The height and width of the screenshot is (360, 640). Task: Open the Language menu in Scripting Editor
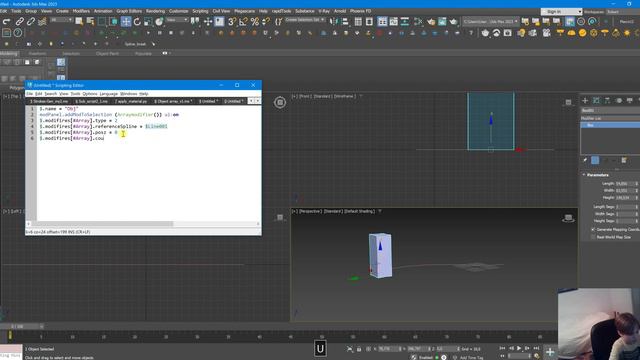pos(109,94)
